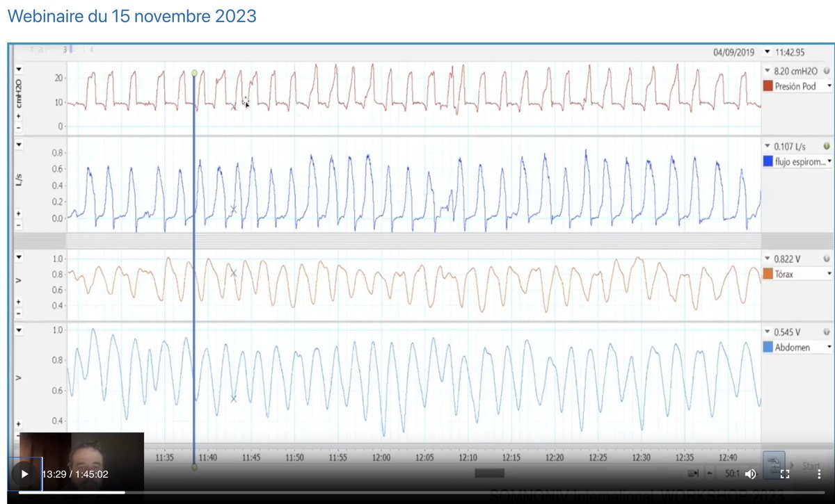Expand the 0.822 V value arrow
The image size is (835, 504).
point(767,259)
